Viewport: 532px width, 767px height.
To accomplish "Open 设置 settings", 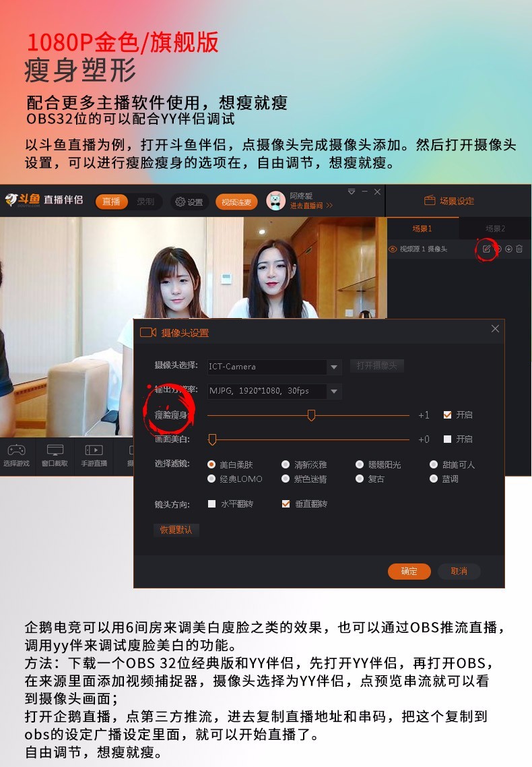I will [x=189, y=202].
